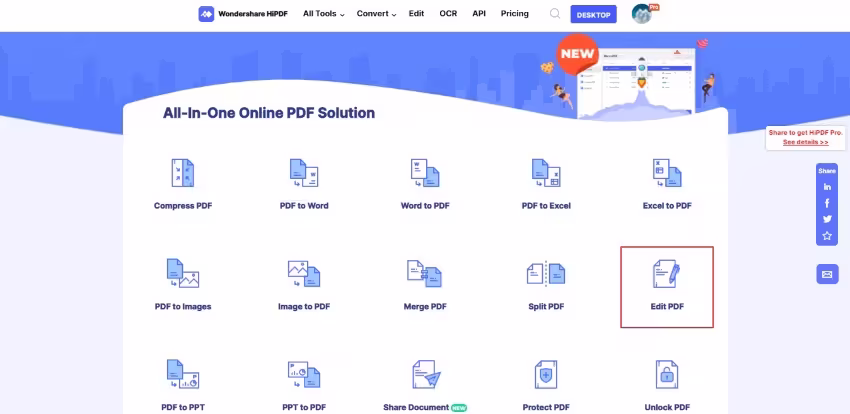Click the Edit PDF label
Viewport: 850px width, 414px height.
tap(667, 307)
